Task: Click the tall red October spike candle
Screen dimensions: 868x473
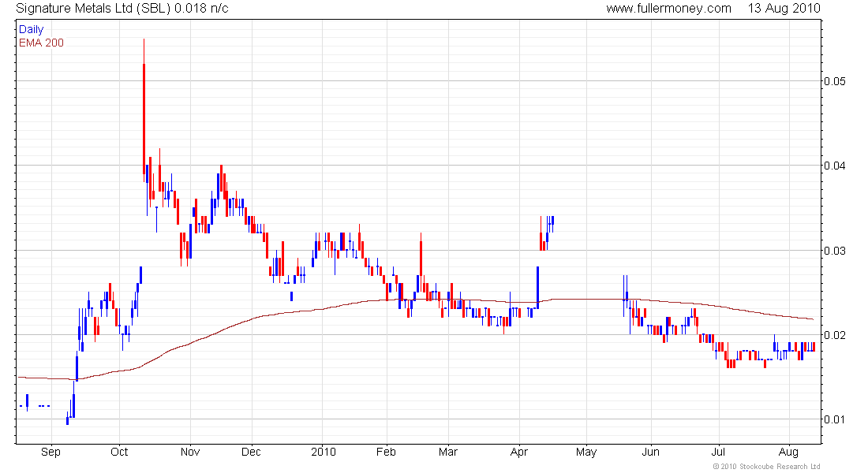Action: [x=144, y=110]
